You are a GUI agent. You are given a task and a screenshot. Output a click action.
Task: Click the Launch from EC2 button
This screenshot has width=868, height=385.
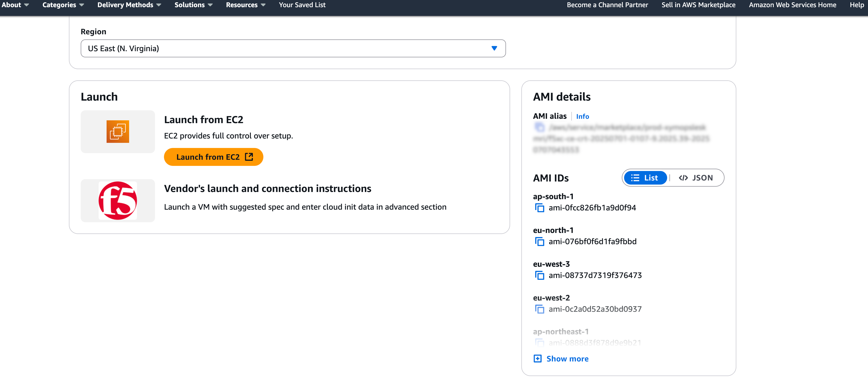click(213, 156)
